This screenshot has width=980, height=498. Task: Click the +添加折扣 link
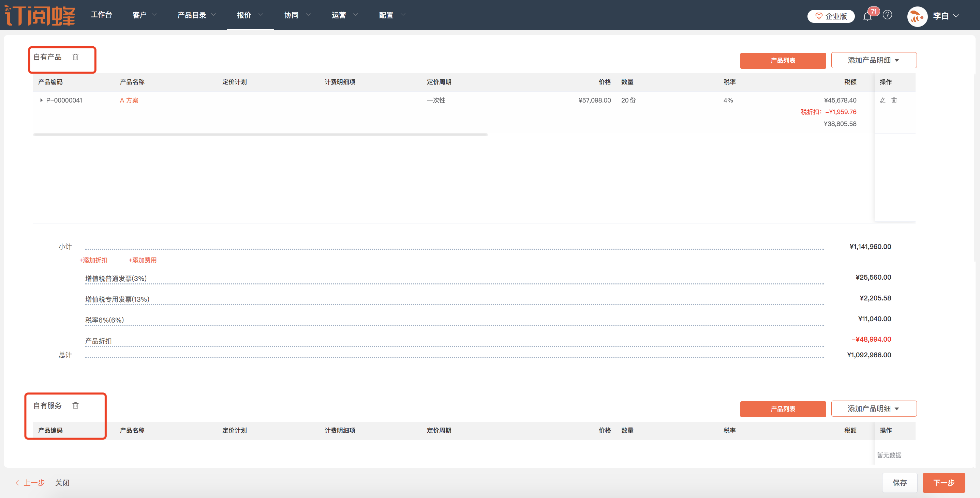pyautogui.click(x=93, y=260)
